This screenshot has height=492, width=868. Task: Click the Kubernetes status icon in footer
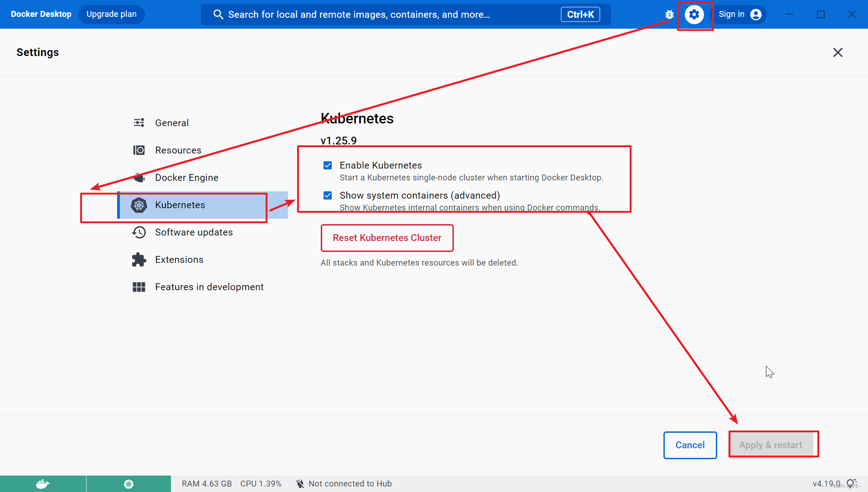point(128,484)
